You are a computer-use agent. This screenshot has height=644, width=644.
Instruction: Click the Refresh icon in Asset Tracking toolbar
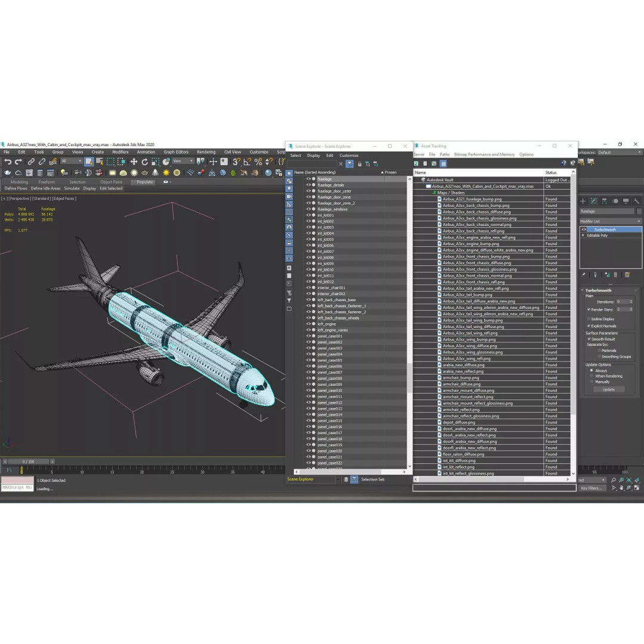[x=416, y=163]
